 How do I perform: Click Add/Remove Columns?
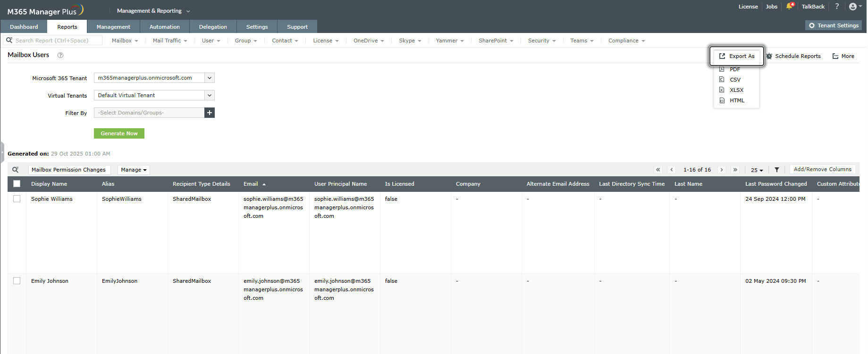click(x=823, y=169)
